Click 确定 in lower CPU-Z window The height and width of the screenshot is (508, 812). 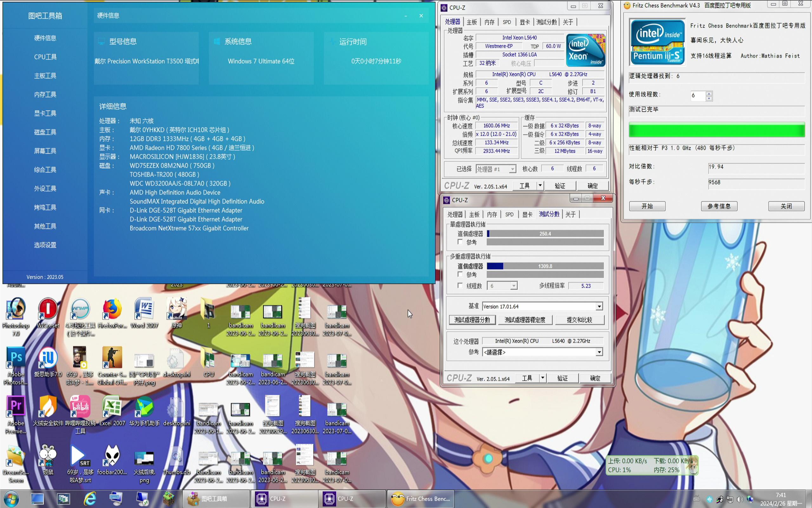[595, 378]
